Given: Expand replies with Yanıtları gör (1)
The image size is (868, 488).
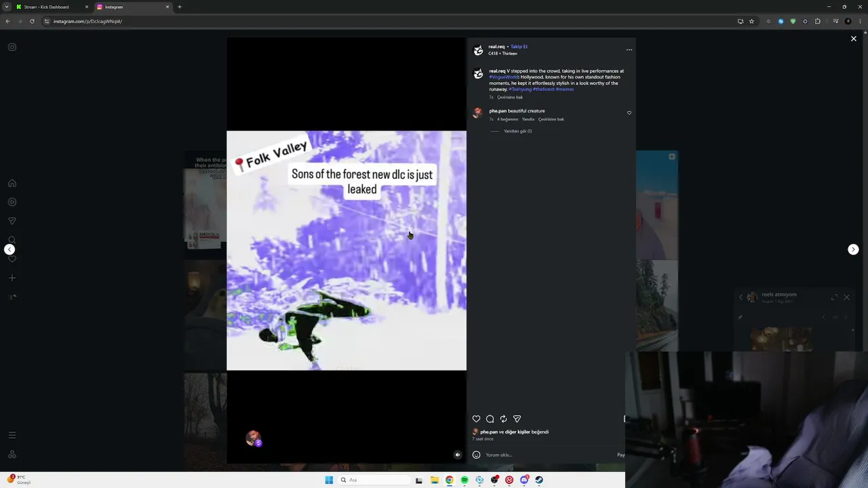Looking at the screenshot, I should [x=518, y=131].
